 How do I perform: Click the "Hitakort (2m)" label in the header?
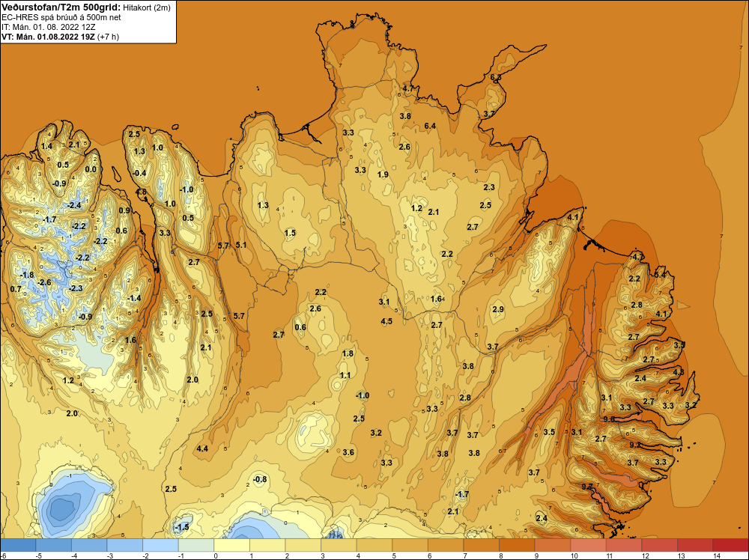(147, 7)
